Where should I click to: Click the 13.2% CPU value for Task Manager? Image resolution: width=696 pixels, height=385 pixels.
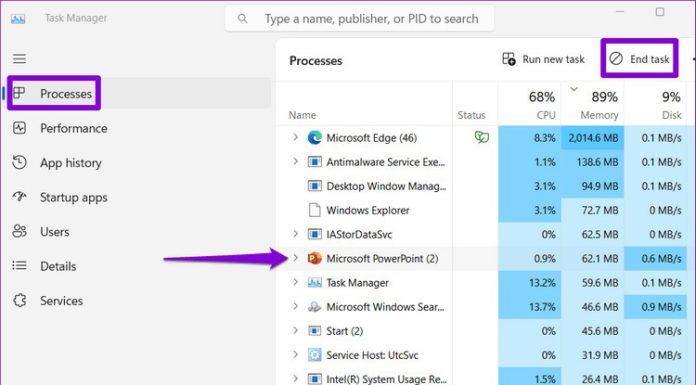(542, 283)
